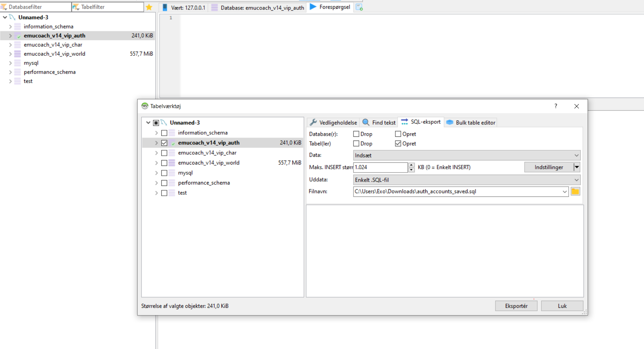The width and height of the screenshot is (644, 349).
Task: Increase the Maks. INSERT size with the up stepper
Action: [411, 165]
